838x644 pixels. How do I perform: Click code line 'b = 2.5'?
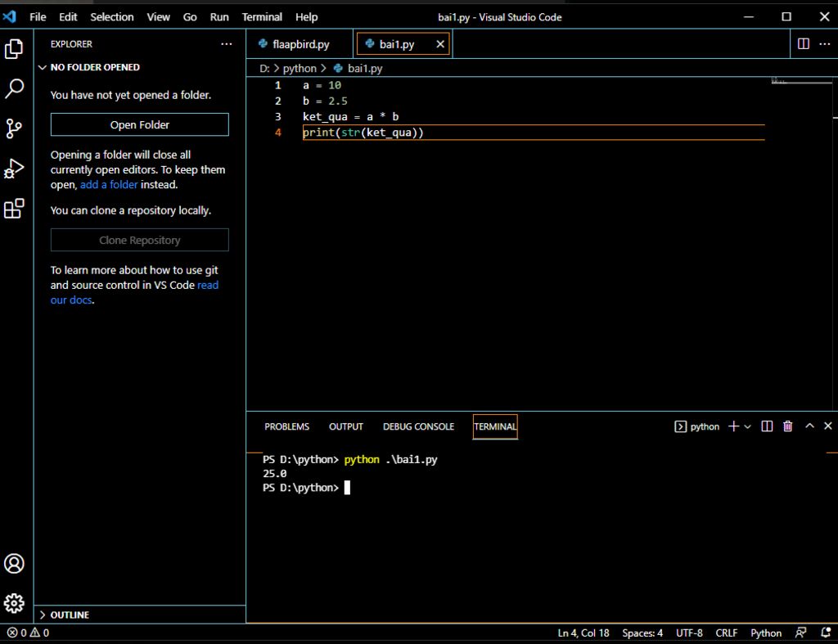325,101
